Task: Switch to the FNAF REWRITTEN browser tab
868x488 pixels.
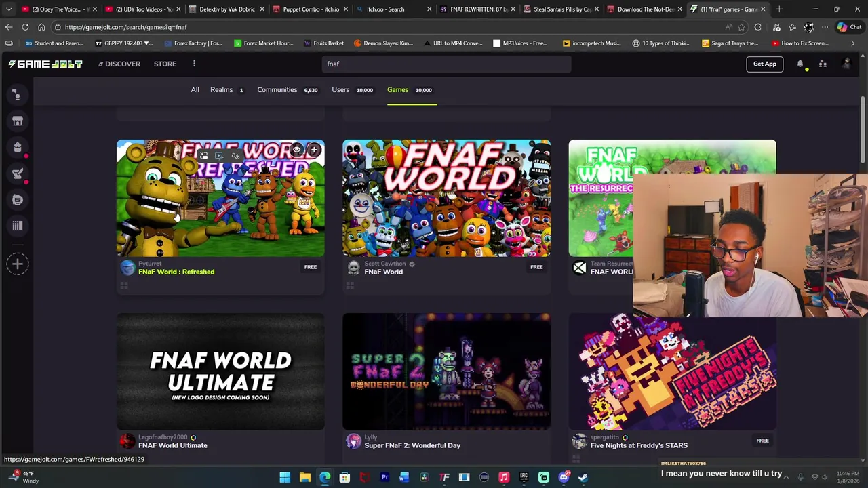Action: (x=478, y=9)
